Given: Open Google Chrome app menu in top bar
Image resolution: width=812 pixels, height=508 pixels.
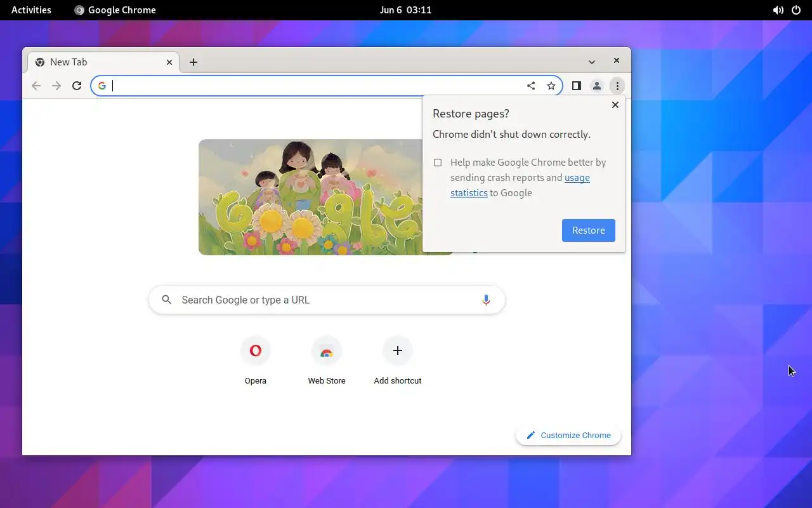Looking at the screenshot, I should 115,10.
